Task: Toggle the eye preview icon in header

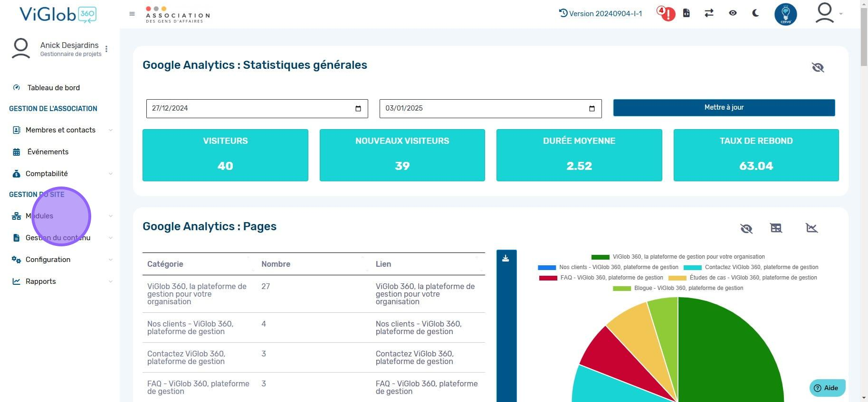Action: [x=733, y=13]
